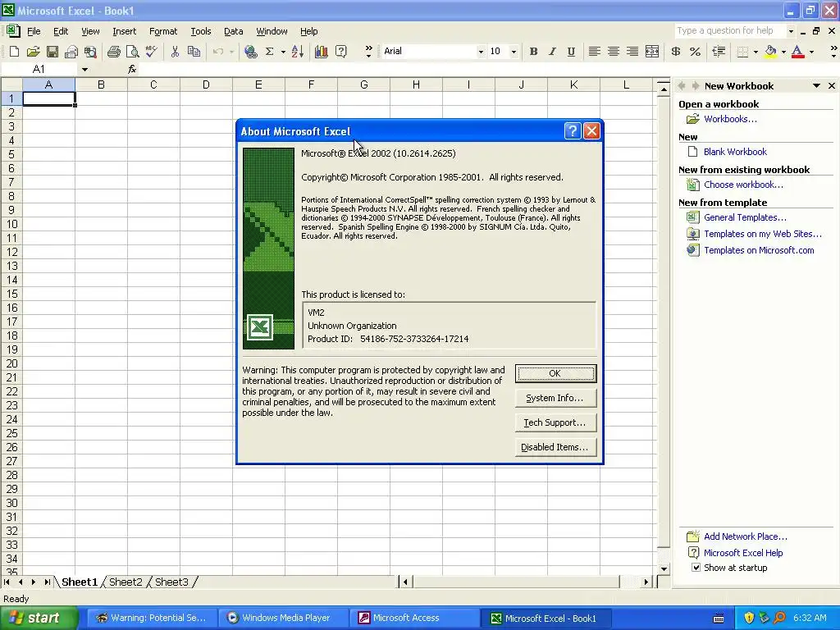Sort ascending with the A-Z icon
The image size is (840, 630).
298,52
